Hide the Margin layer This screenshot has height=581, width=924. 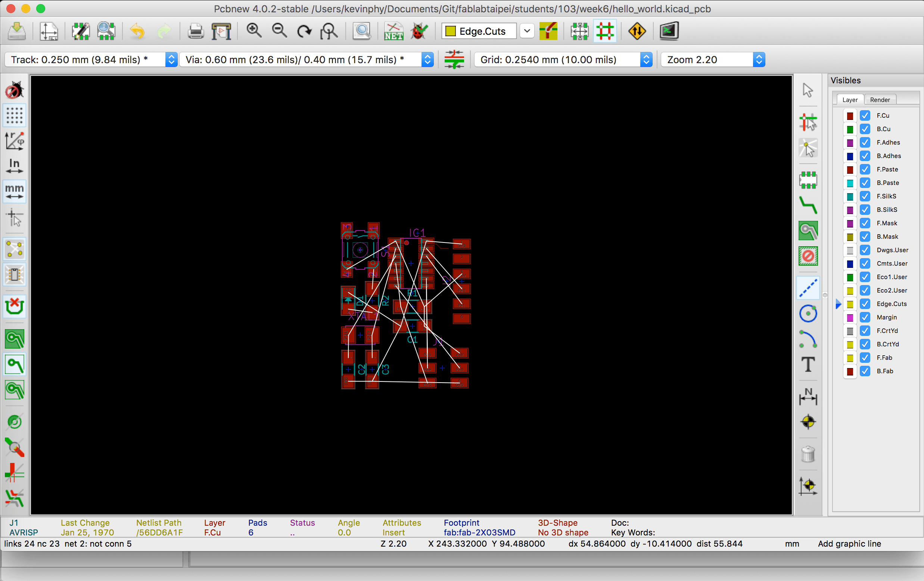[x=865, y=317]
